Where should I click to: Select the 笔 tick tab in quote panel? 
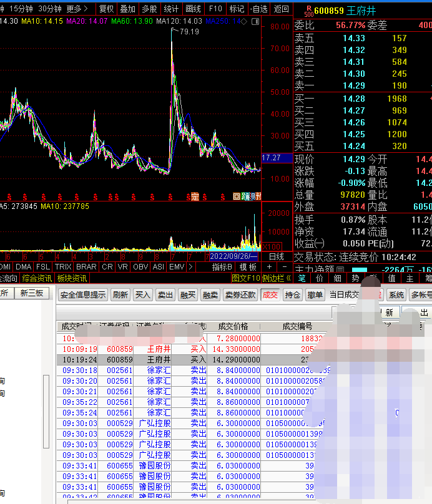tap(302, 278)
